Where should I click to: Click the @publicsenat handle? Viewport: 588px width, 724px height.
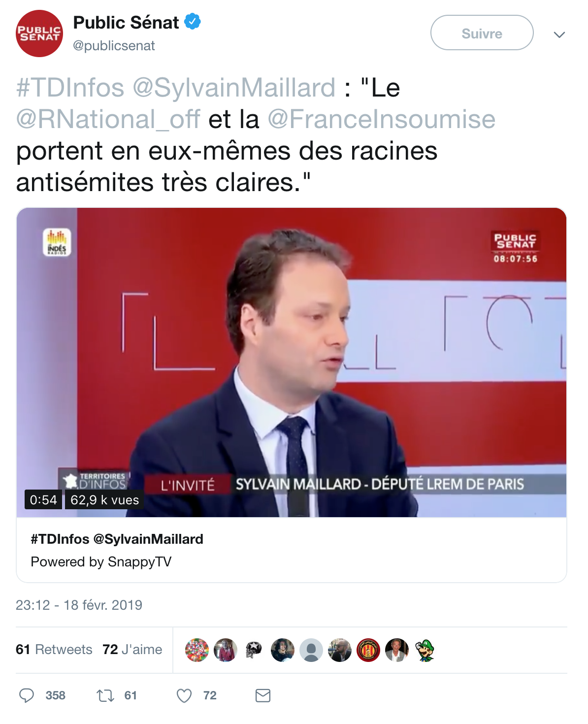(x=114, y=46)
